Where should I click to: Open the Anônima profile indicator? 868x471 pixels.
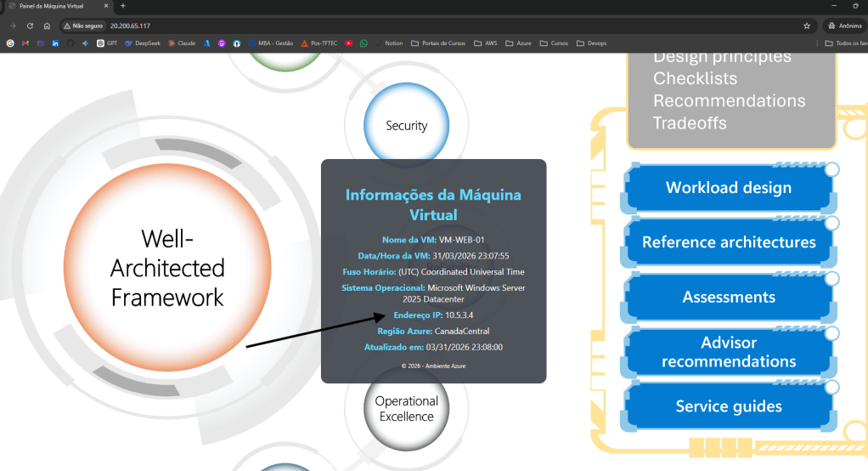(x=844, y=26)
